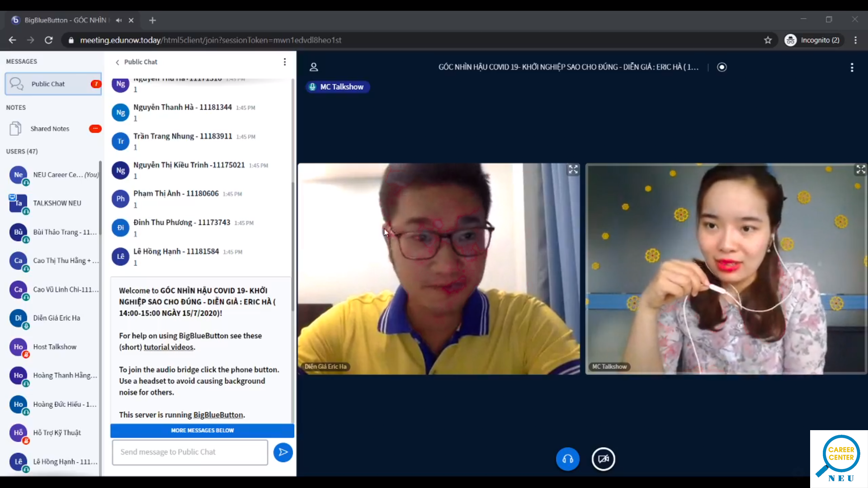This screenshot has height=488, width=868.
Task: Mute the BigBlueButton tab audio
Action: (x=119, y=20)
